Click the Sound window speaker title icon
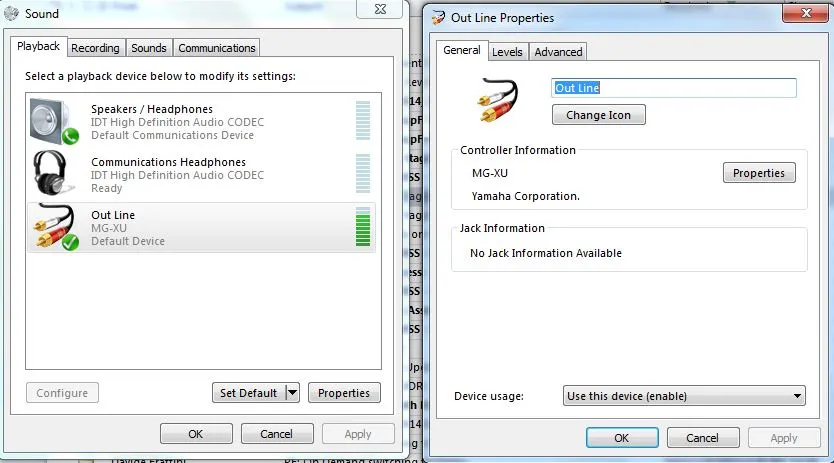 (12, 14)
